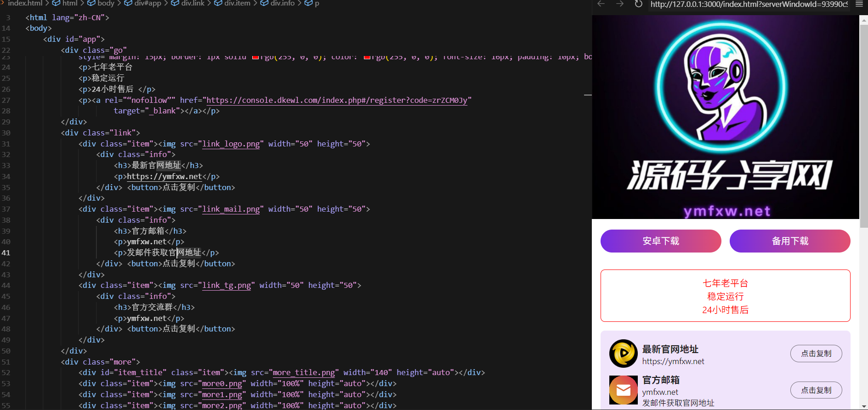The image size is (868, 410).
Task: Click the orange mail icon in preview
Action: pos(623,390)
